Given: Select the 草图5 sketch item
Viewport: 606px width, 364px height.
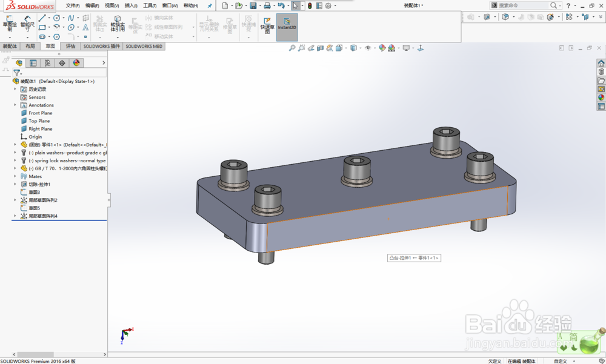Looking at the screenshot, I should (34, 208).
